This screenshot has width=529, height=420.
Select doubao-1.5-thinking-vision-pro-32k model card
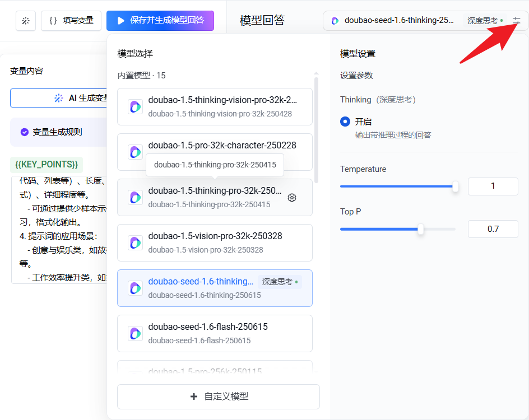point(215,106)
